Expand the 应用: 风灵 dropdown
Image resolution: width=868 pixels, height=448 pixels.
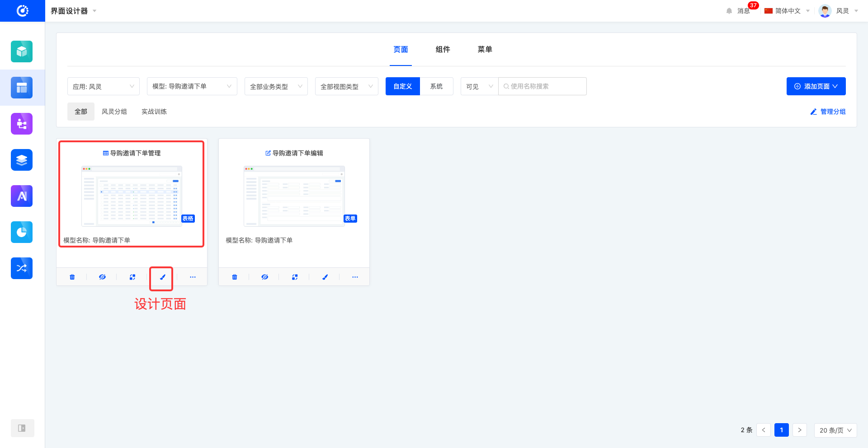104,86
